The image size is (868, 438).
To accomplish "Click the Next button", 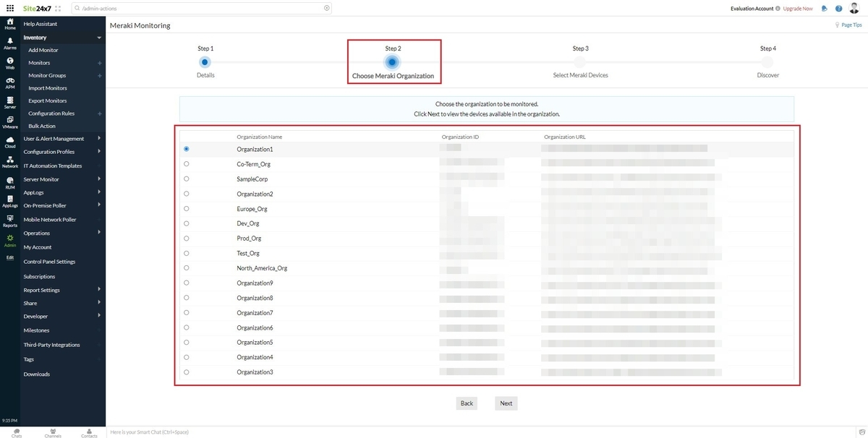I will pyautogui.click(x=506, y=403).
